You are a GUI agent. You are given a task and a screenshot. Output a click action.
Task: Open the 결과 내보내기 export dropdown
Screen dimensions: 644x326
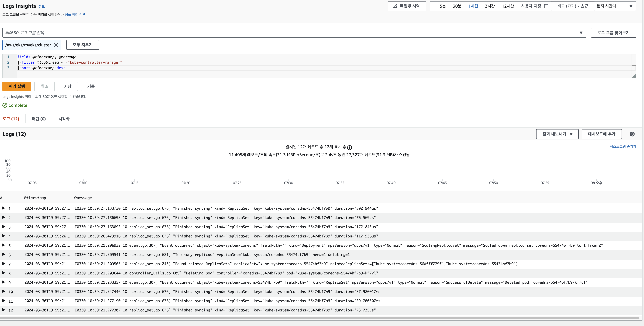click(x=557, y=134)
